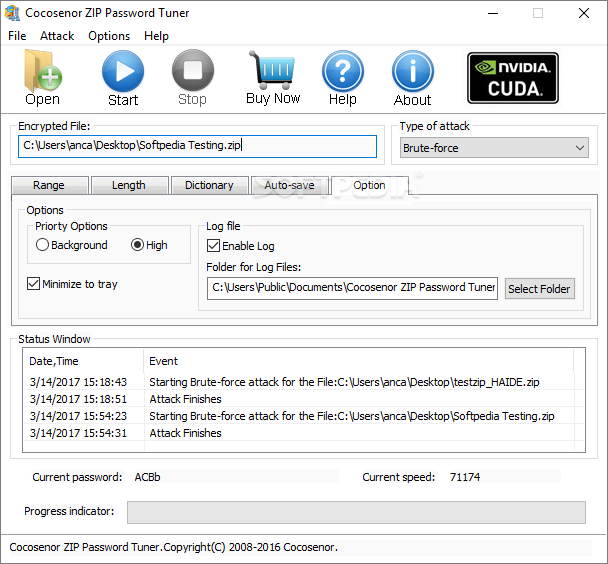Switch to the Length tab
This screenshot has width=608, height=564.
(x=130, y=185)
